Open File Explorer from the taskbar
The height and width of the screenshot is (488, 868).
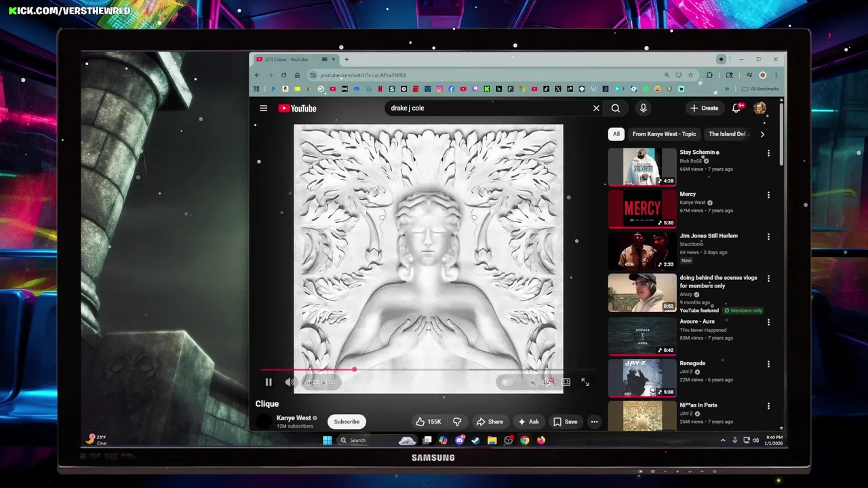[x=492, y=441]
